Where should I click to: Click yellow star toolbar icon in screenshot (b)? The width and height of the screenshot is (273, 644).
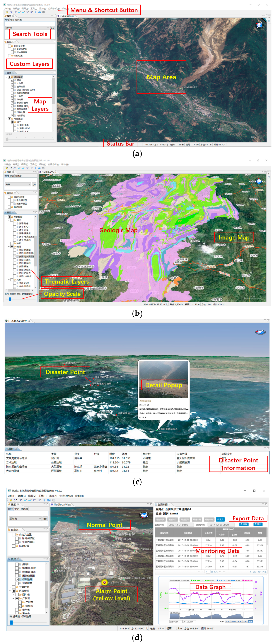pos(7,168)
